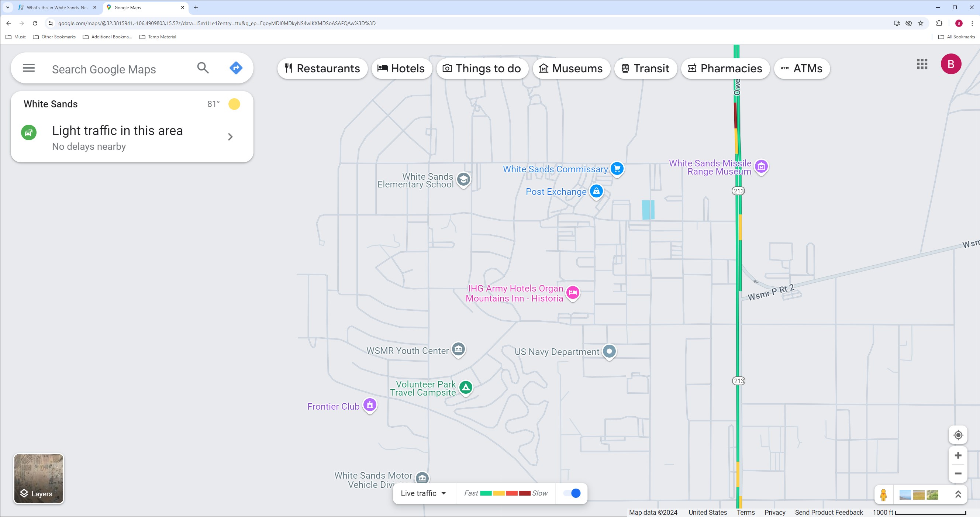This screenshot has width=980, height=517.
Task: Open directions with the blue arrow icon
Action: [236, 68]
